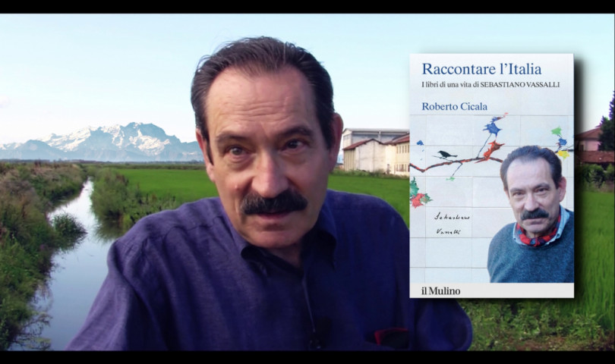Image resolution: width=615 pixels, height=364 pixels.
Task: Select the author name 'Roberto Cicala'
Action: [455, 105]
